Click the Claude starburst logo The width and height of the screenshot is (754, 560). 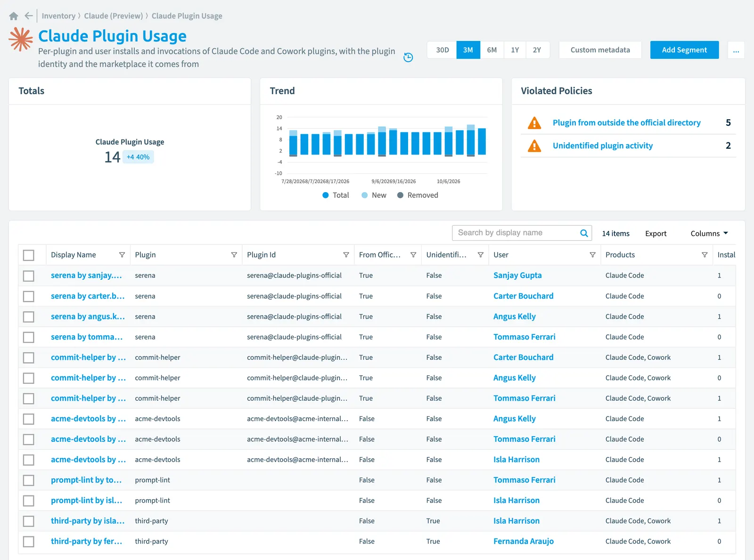click(21, 39)
